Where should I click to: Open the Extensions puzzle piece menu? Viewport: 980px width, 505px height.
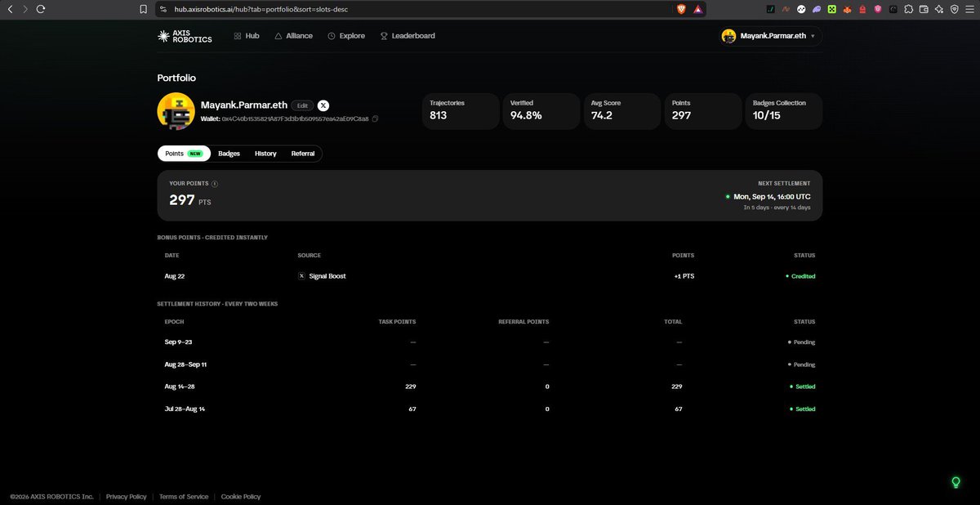click(x=909, y=9)
